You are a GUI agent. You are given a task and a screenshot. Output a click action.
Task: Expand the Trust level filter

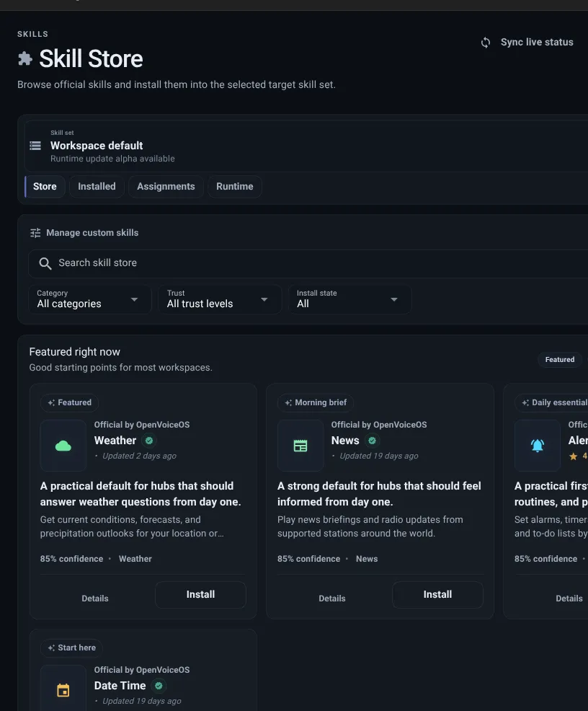click(219, 299)
